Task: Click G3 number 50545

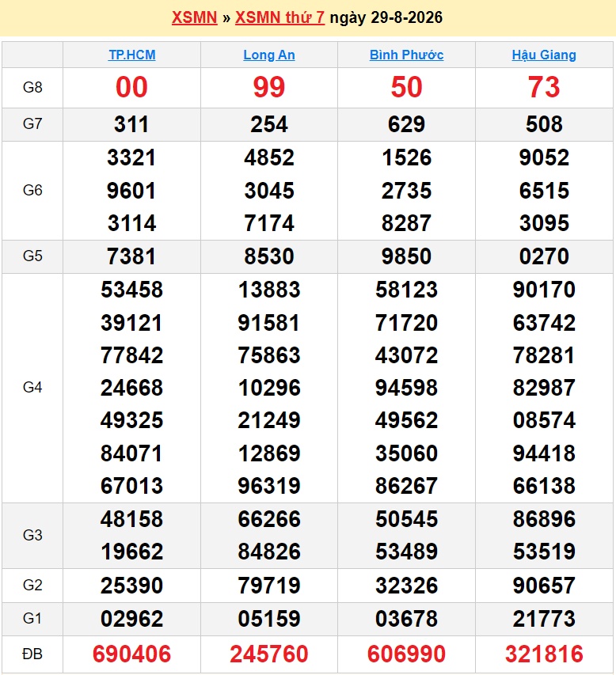Action: pos(406,519)
